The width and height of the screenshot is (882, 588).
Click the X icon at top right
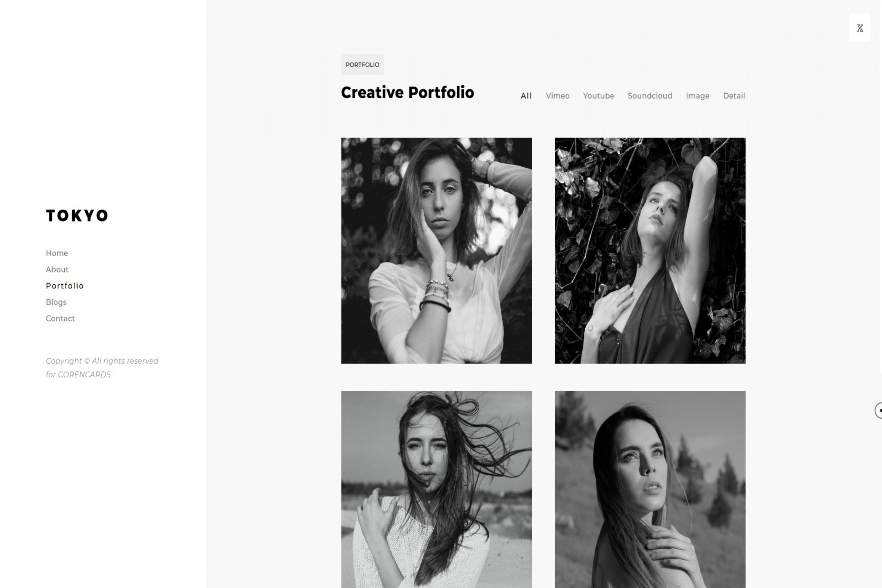click(860, 28)
